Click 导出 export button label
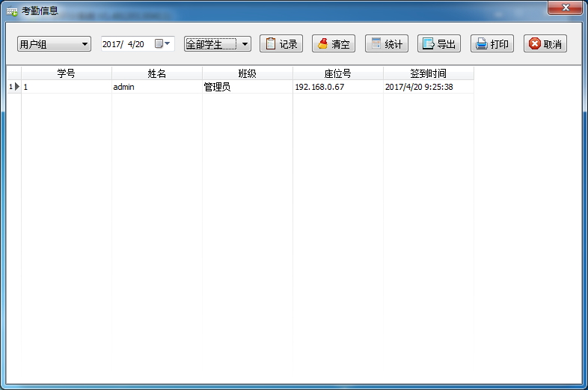 tap(447, 44)
